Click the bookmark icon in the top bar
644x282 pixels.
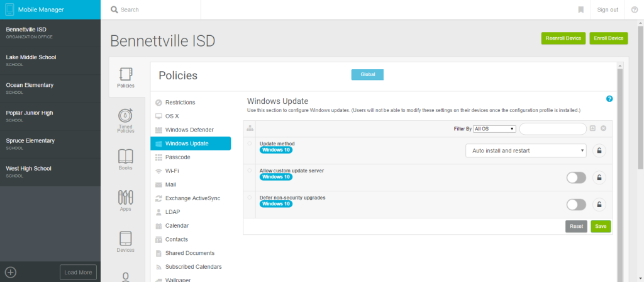click(580, 9)
